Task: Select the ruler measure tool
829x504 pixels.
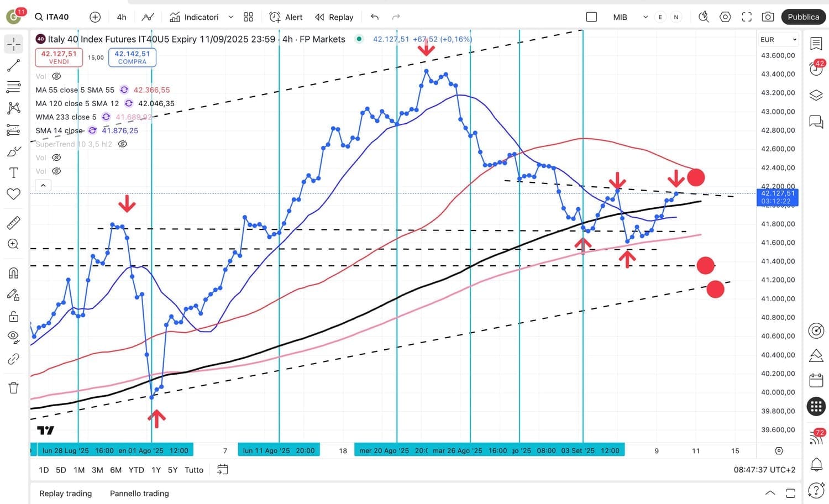Action: pos(14,223)
